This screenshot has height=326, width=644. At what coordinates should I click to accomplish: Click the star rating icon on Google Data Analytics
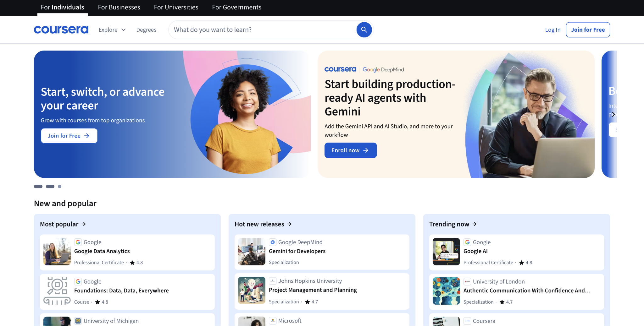(x=132, y=263)
